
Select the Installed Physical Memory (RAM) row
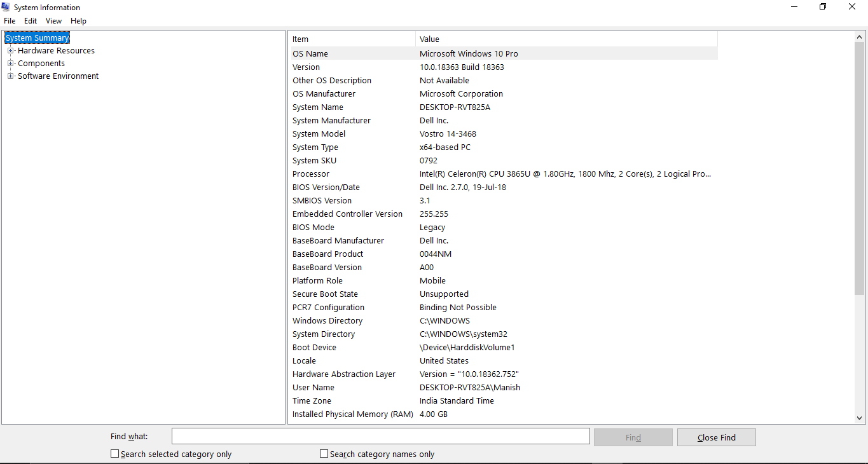[504, 414]
